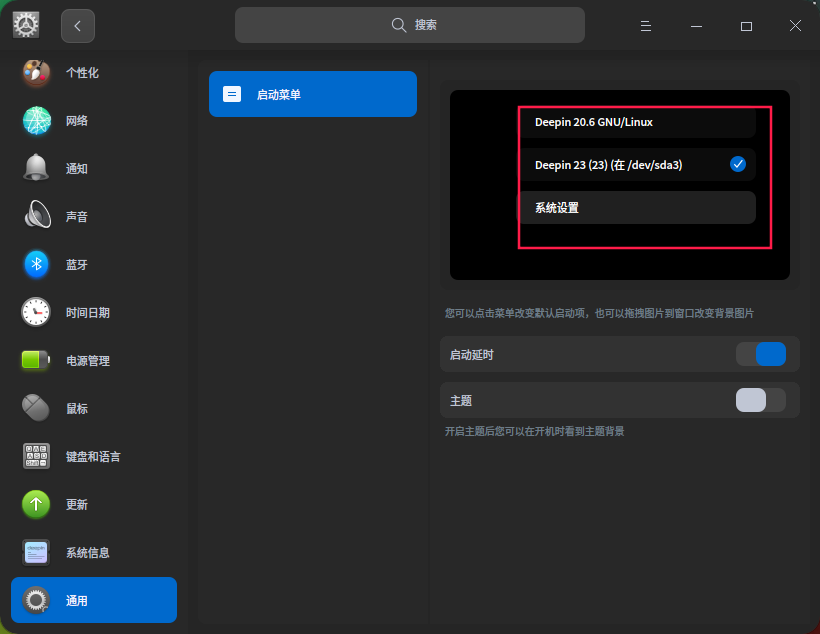Open the 网络 network globe icon
Screen dimensions: 820x634
[37, 120]
